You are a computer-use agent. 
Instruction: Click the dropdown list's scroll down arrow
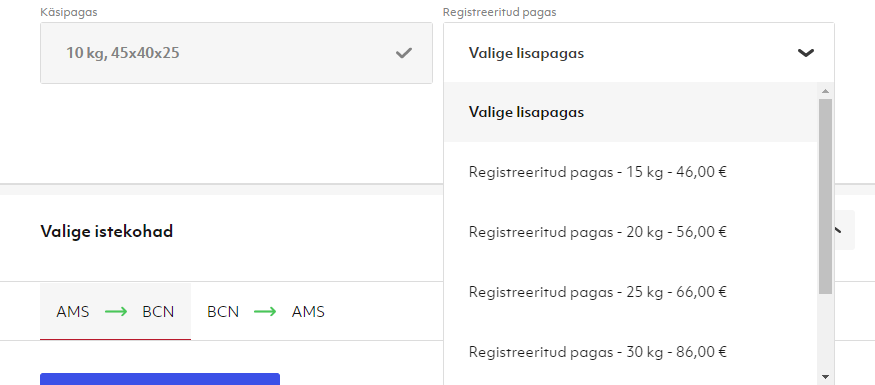pos(825,377)
